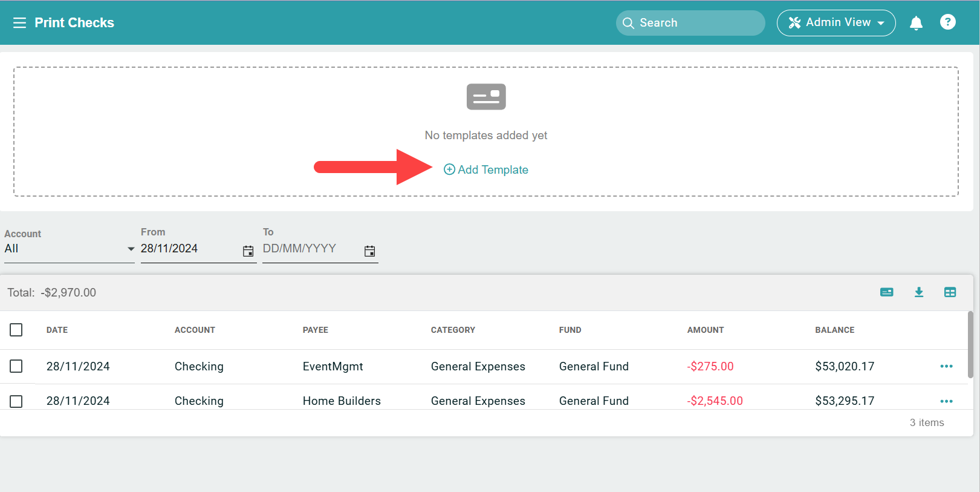The width and height of the screenshot is (980, 492).
Task: Check the Home Builders transaction checkbox
Action: click(16, 401)
